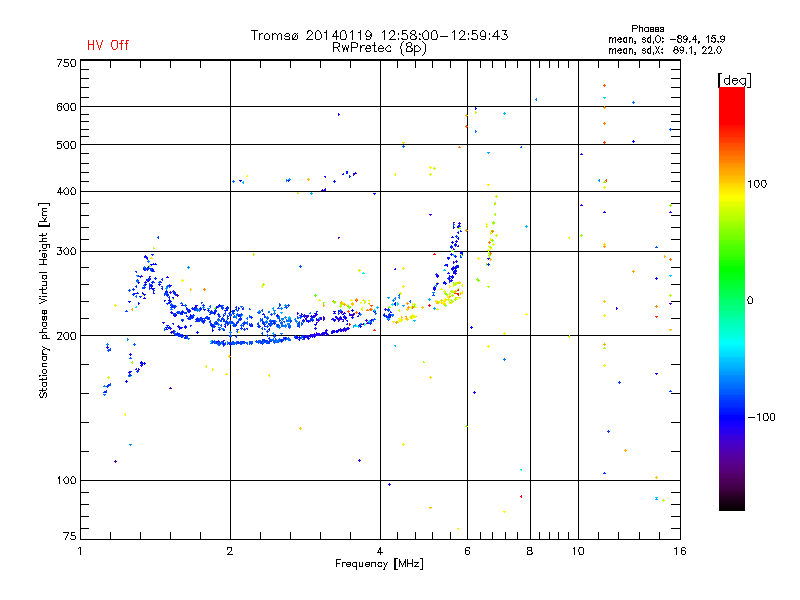Click the x-axis label '4'
This screenshot has height=600, width=800.
(x=380, y=551)
